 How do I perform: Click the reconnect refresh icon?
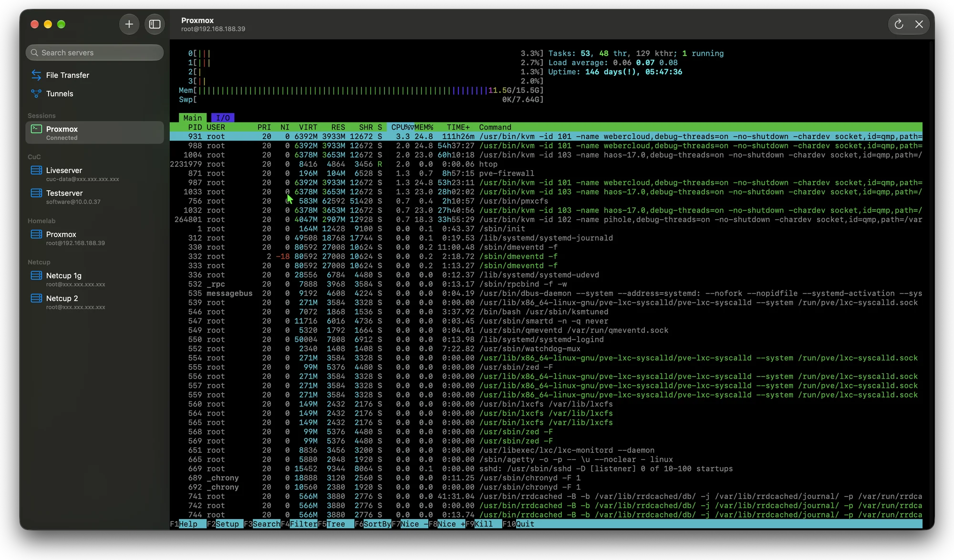tap(899, 24)
